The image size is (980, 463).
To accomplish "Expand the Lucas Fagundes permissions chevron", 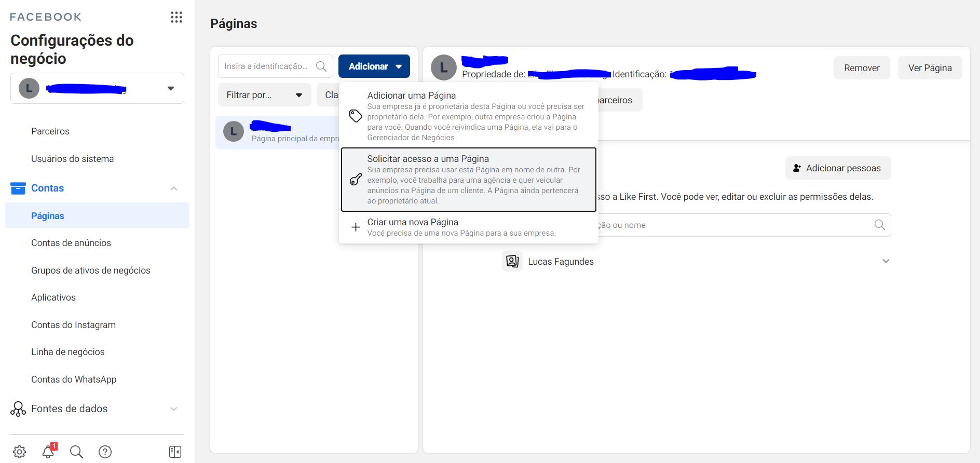I will point(886,261).
